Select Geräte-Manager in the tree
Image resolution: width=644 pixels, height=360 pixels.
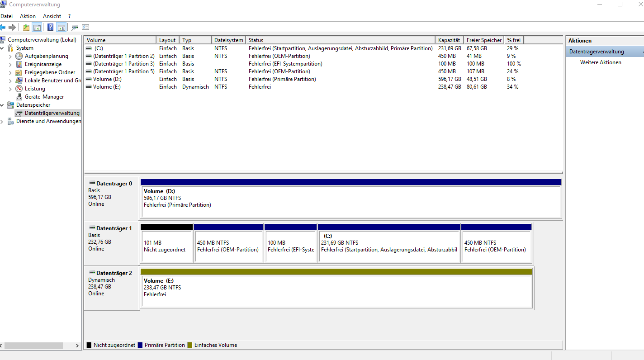(x=44, y=97)
